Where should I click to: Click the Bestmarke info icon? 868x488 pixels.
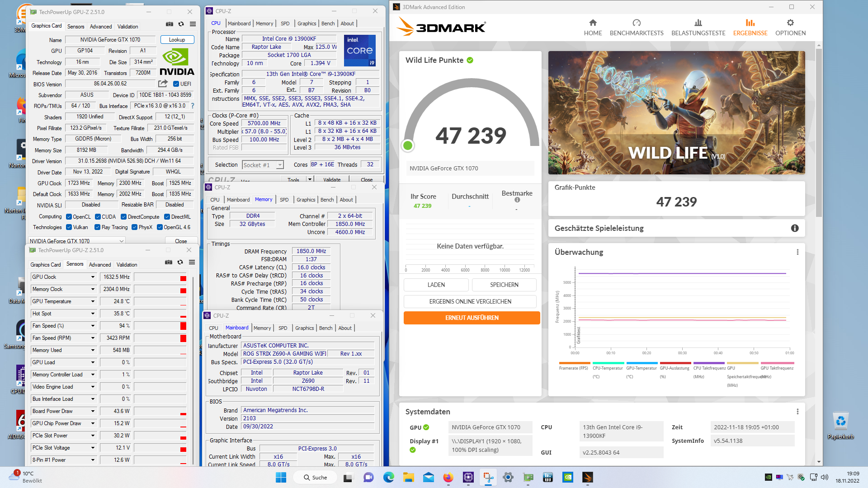517,200
